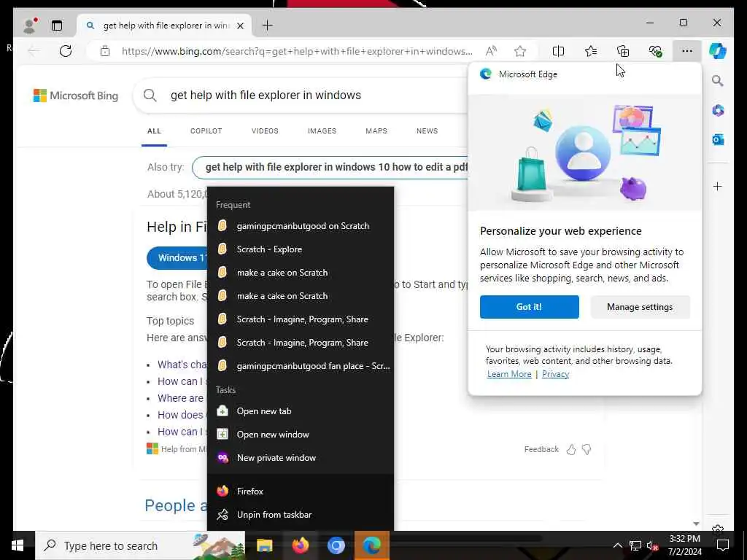Click the muted volume tray icon
The width and height of the screenshot is (747, 560).
[653, 545]
